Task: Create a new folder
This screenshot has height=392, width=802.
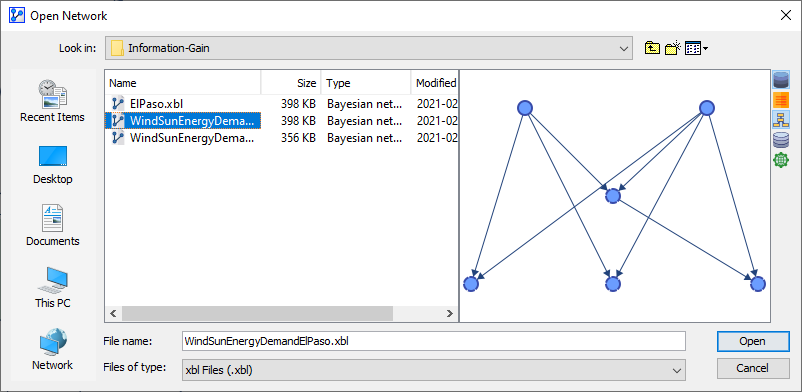Action: pos(673,48)
